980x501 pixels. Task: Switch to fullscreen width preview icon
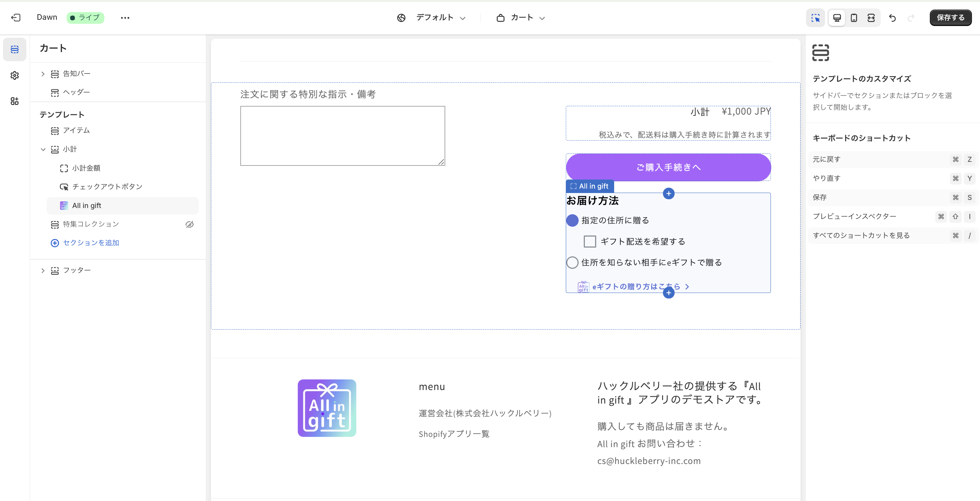[x=871, y=18]
